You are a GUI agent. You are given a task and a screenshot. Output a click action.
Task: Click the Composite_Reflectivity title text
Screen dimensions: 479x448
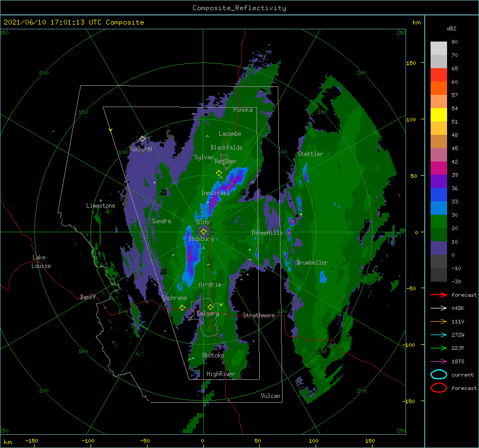(x=239, y=8)
